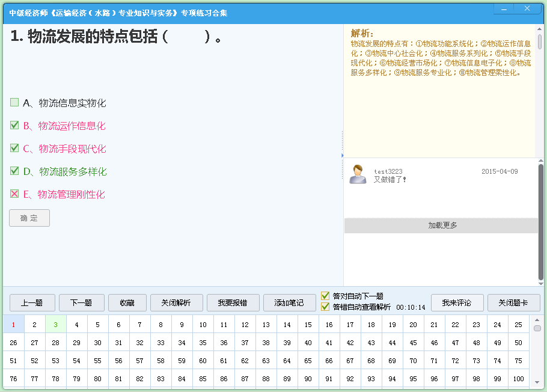Jump to question 2 in answer card
The height and width of the screenshot is (392, 547).
(34, 325)
